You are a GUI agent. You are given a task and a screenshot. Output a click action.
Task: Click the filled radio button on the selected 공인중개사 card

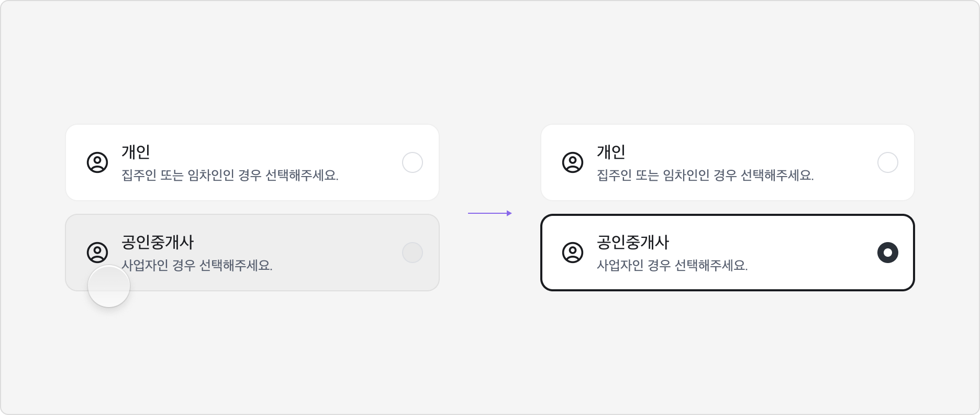point(888,252)
